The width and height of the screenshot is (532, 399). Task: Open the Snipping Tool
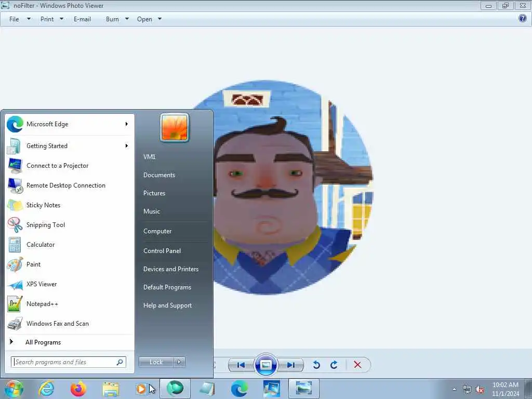point(70,224)
